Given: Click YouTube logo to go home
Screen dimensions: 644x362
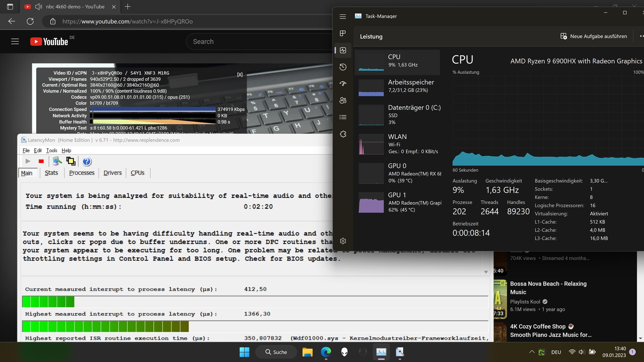Looking at the screenshot, I should 49,42.
